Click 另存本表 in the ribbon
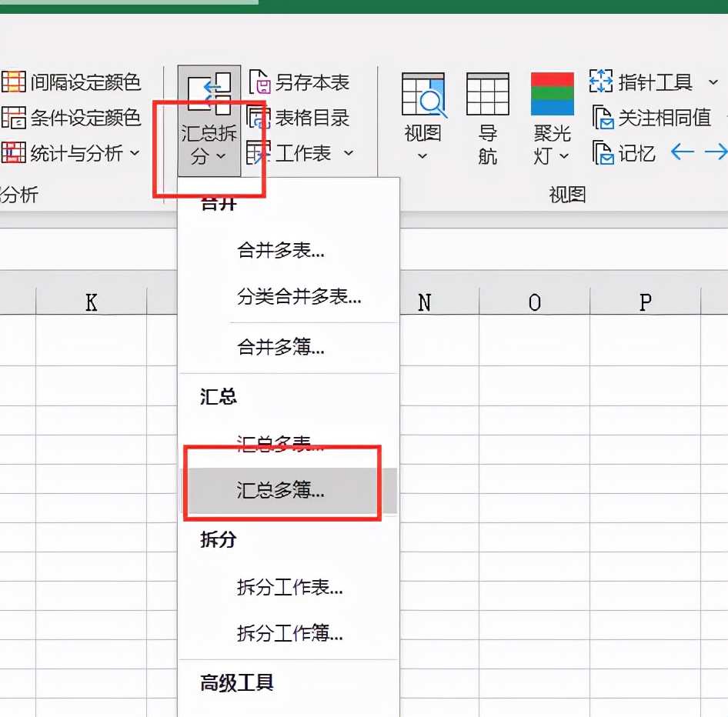This screenshot has width=728, height=717. 299,82
